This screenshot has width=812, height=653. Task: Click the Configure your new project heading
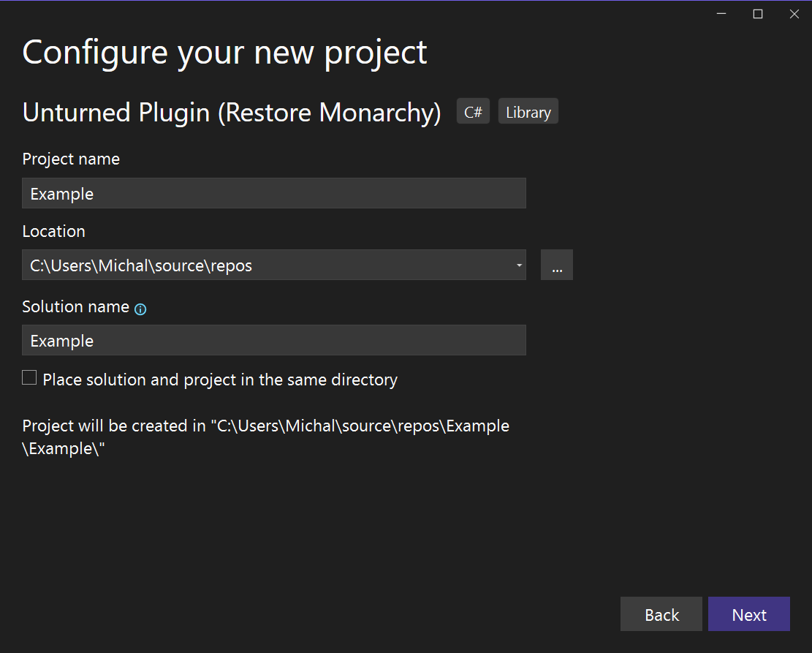(224, 53)
